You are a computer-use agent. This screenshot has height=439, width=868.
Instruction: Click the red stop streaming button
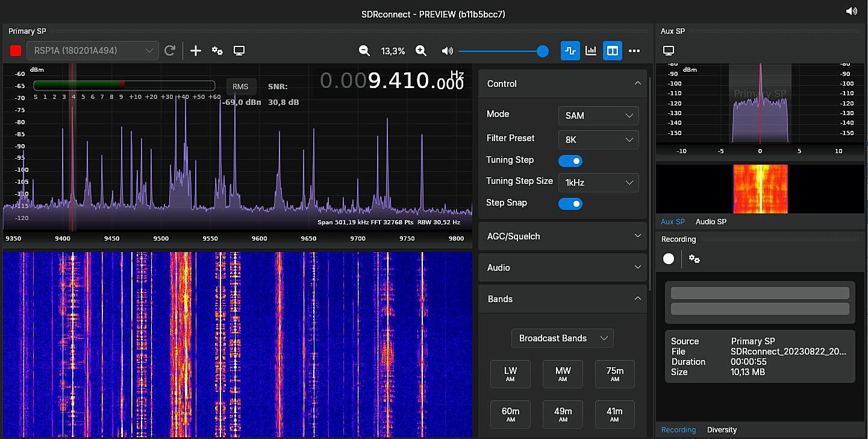(x=16, y=51)
